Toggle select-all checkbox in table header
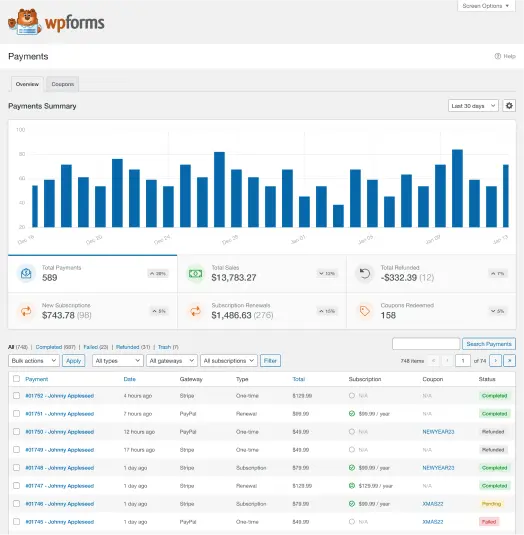Viewport: 524px width, 535px height. click(16, 379)
